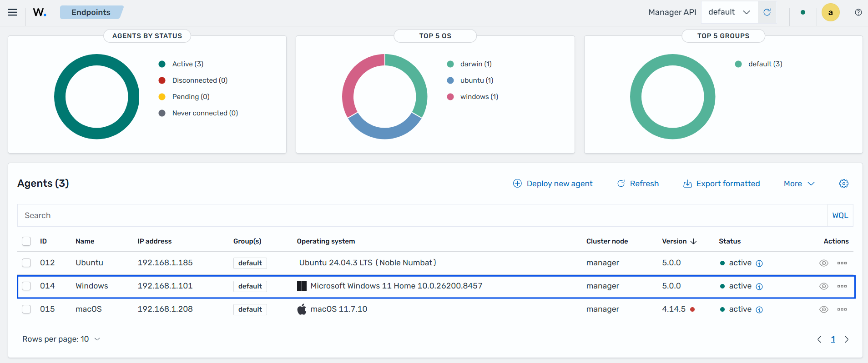
Task: Click the green API status indicator dot
Action: [x=803, y=12]
